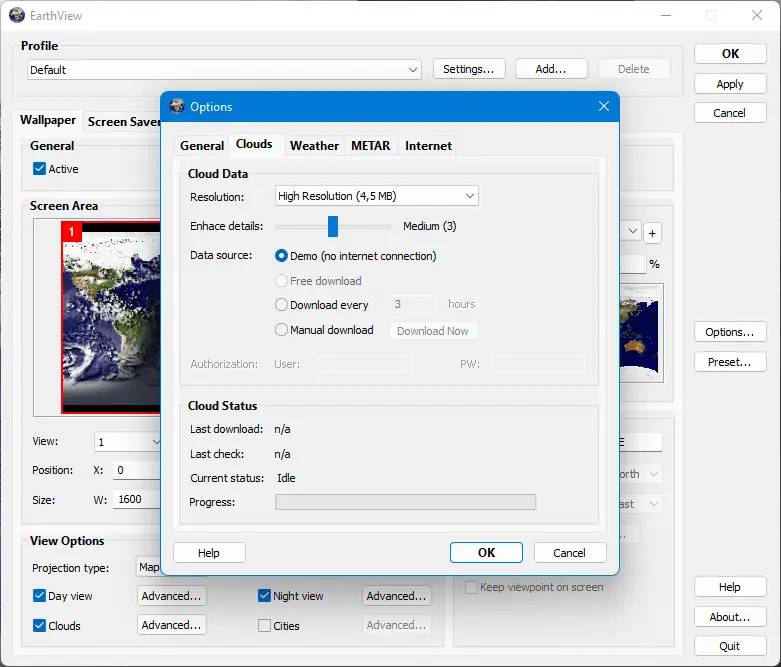The image size is (781, 667).
Task: Open Advanced... settings for Night view
Action: (x=396, y=596)
